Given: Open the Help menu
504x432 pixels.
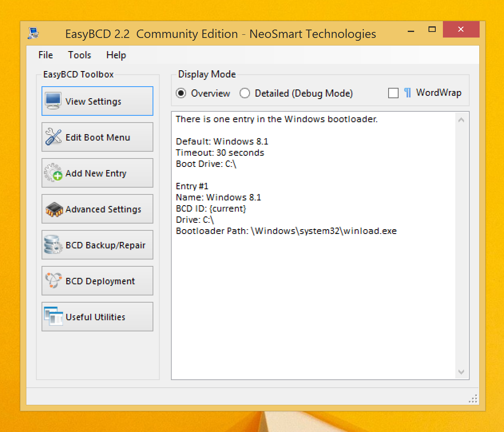Looking at the screenshot, I should point(116,55).
